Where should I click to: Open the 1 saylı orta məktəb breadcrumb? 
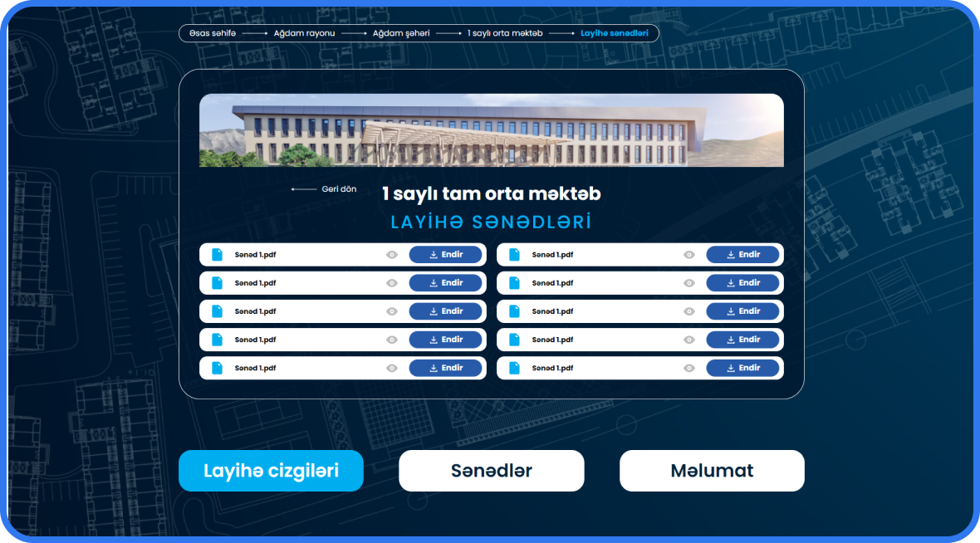505,33
